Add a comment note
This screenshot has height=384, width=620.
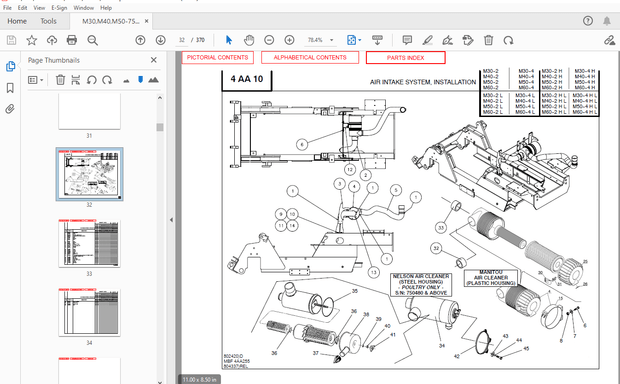407,40
